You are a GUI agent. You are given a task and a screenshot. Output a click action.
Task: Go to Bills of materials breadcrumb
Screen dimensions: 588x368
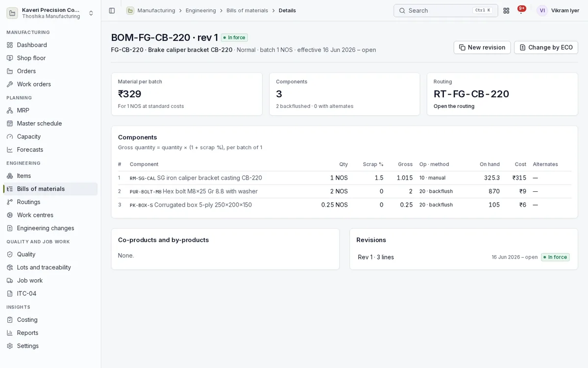click(x=247, y=10)
